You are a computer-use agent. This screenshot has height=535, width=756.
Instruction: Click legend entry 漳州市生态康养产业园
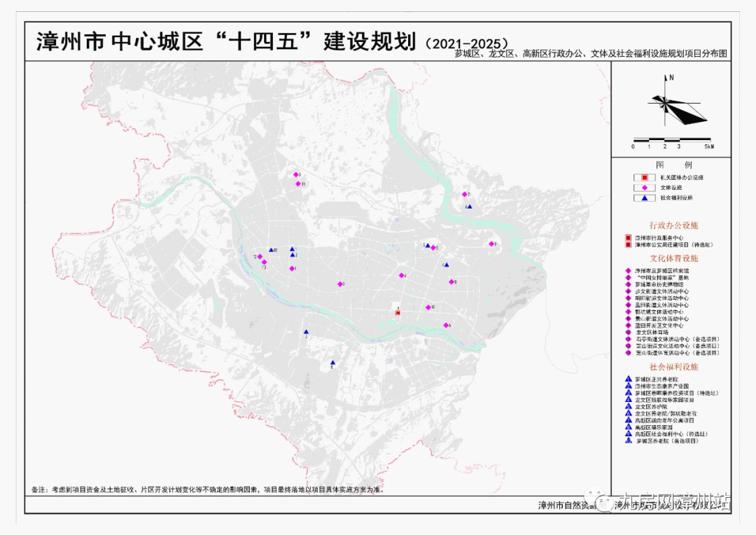[661, 387]
